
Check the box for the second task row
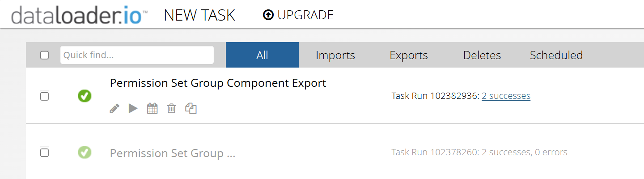coord(44,153)
